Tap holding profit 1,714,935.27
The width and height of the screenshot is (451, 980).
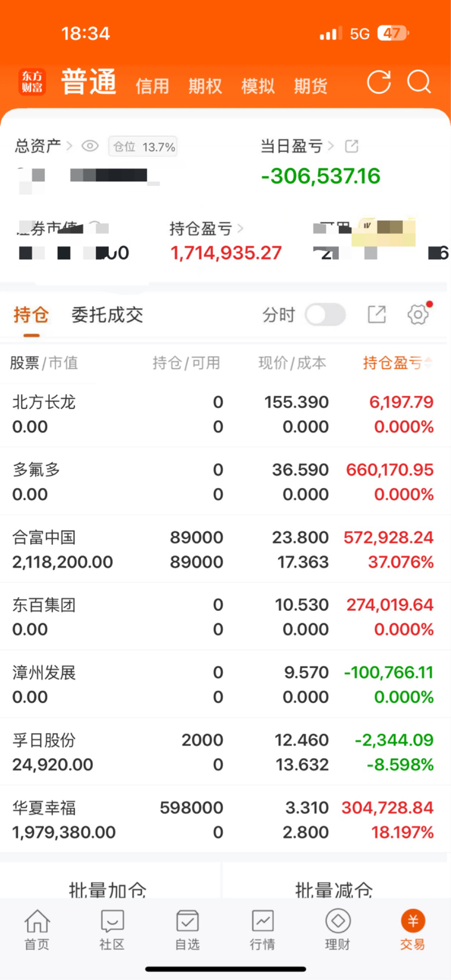pyautogui.click(x=226, y=253)
